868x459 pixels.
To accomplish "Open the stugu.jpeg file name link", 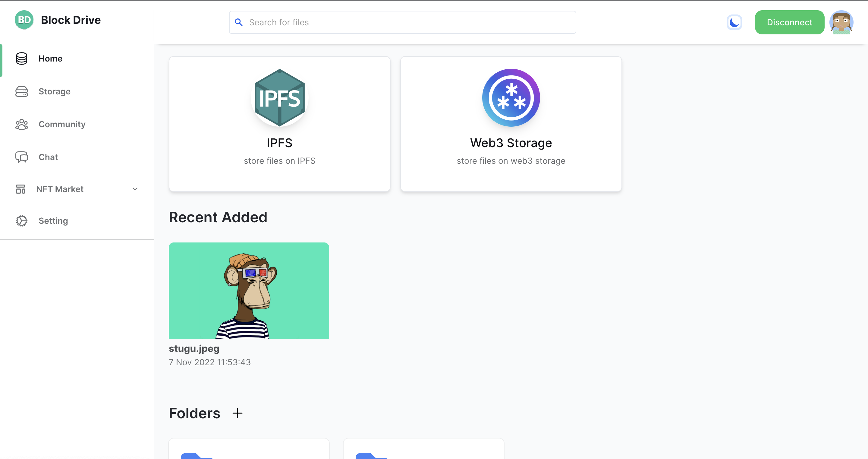I will tap(194, 348).
